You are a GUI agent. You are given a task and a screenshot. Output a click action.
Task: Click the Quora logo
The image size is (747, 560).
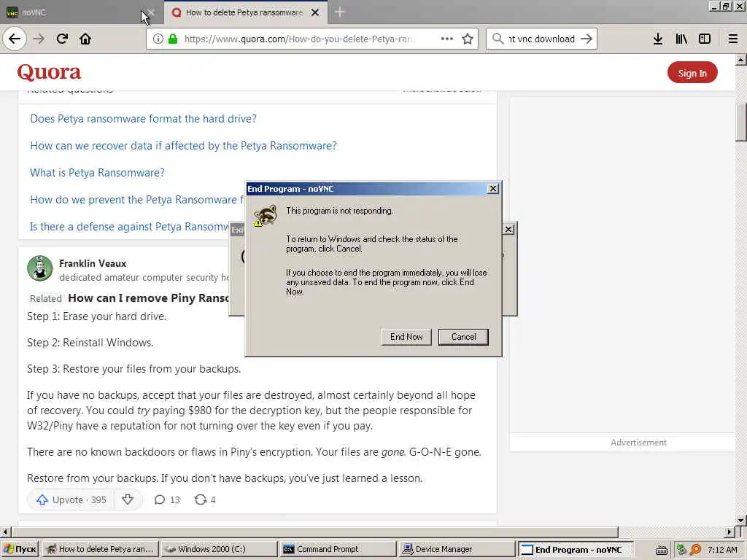click(x=49, y=72)
